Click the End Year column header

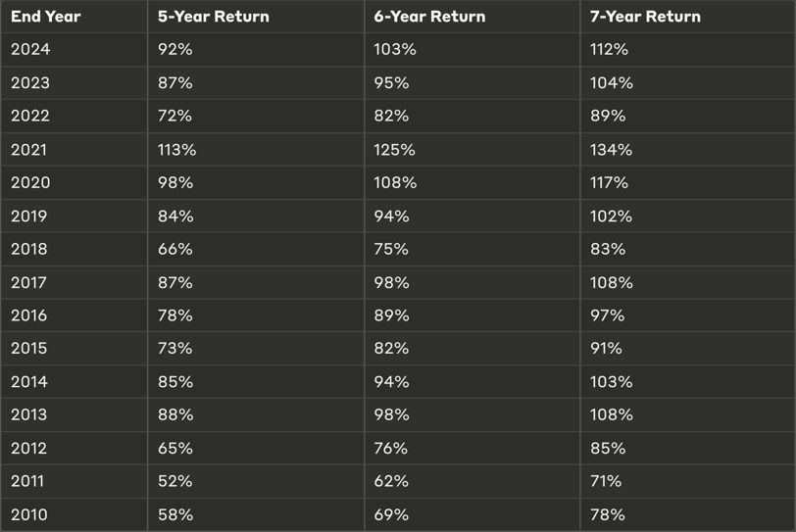(46, 17)
